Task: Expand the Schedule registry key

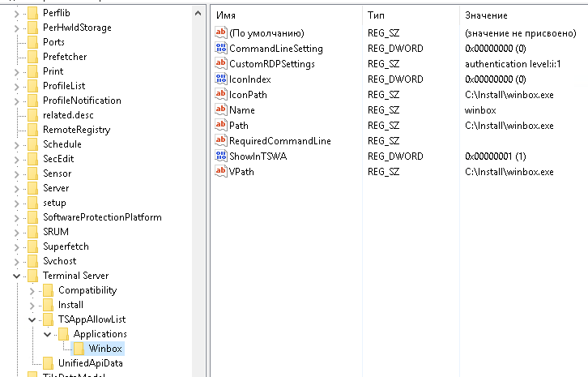Action: (17, 144)
